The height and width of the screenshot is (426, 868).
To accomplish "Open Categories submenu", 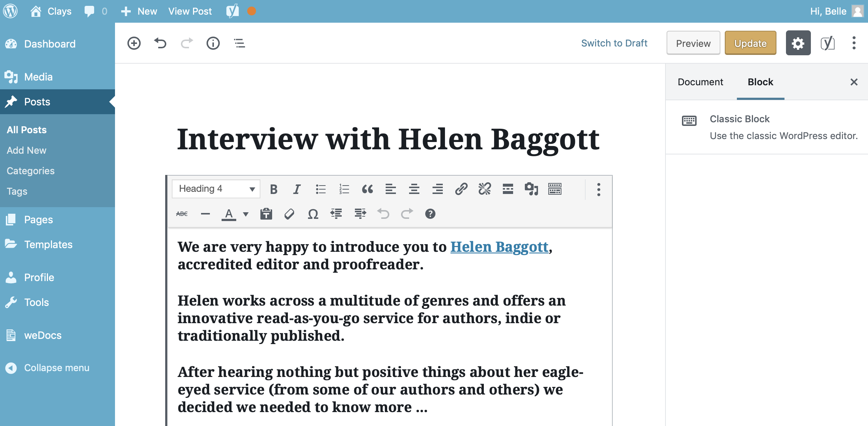I will click(31, 171).
